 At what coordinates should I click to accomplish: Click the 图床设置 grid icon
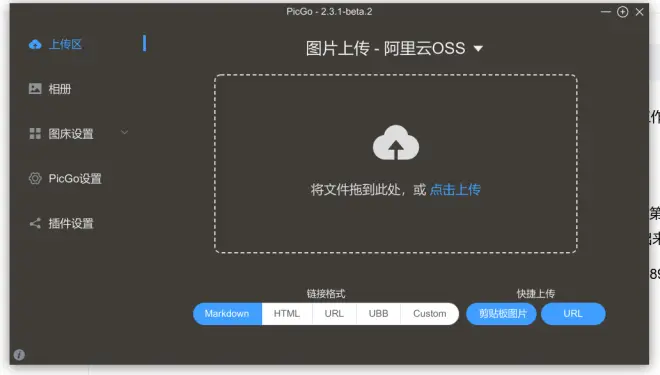35,133
